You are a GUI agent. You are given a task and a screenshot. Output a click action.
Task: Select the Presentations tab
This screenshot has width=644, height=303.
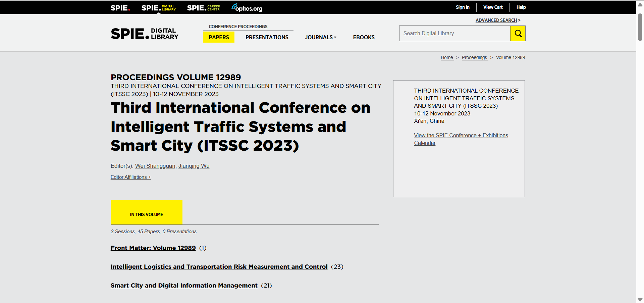(267, 37)
